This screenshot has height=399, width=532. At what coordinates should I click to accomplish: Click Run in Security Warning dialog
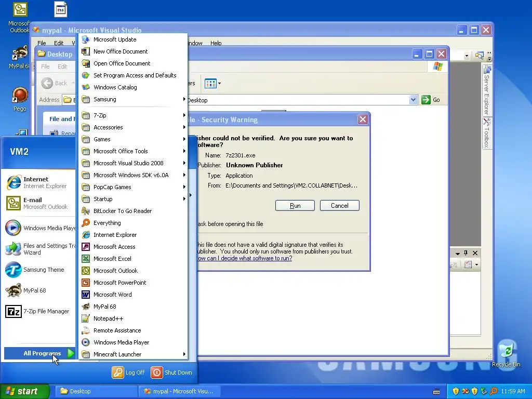pyautogui.click(x=295, y=206)
